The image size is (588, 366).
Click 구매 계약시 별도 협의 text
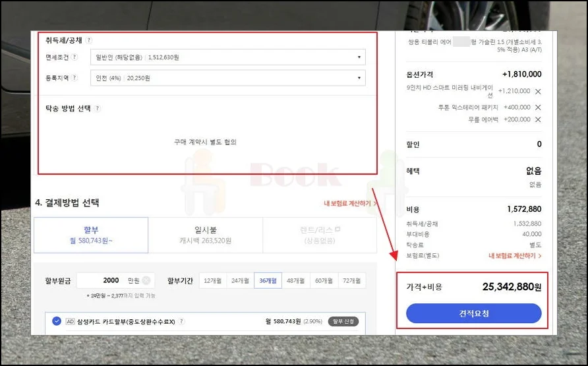tap(205, 142)
